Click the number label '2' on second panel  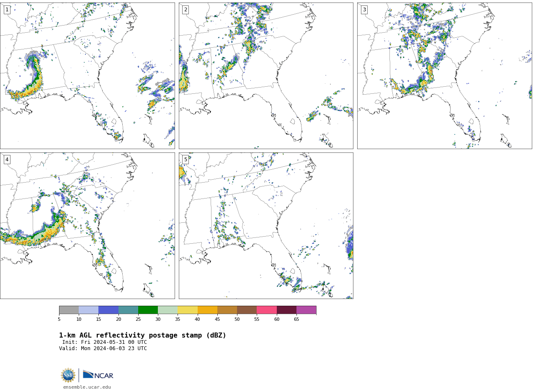(x=186, y=10)
